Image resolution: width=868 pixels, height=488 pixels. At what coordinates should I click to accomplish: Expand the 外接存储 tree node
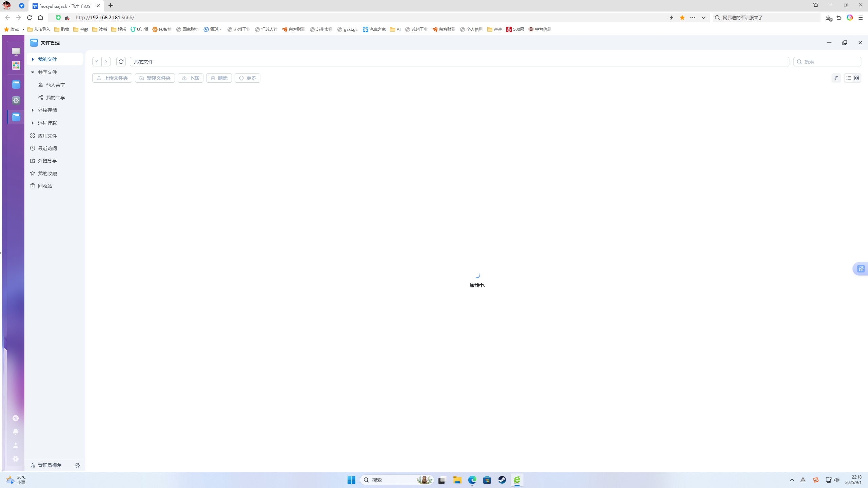(x=33, y=110)
